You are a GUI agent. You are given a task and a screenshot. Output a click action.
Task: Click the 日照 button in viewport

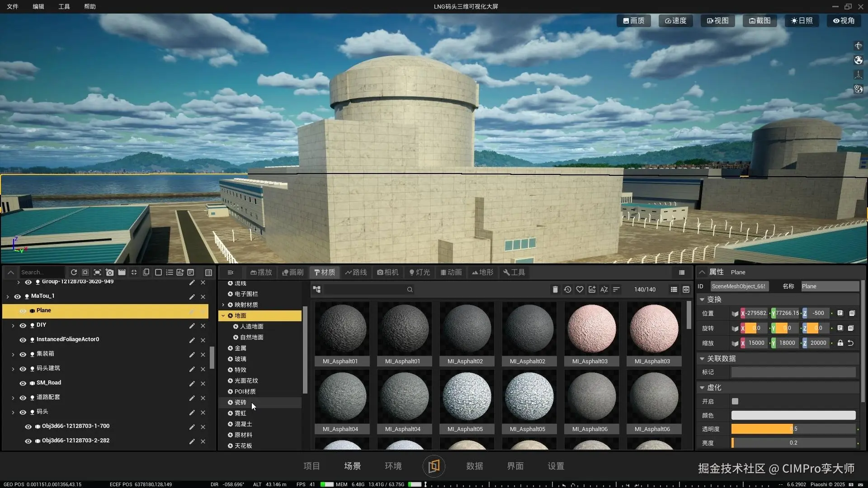(802, 21)
